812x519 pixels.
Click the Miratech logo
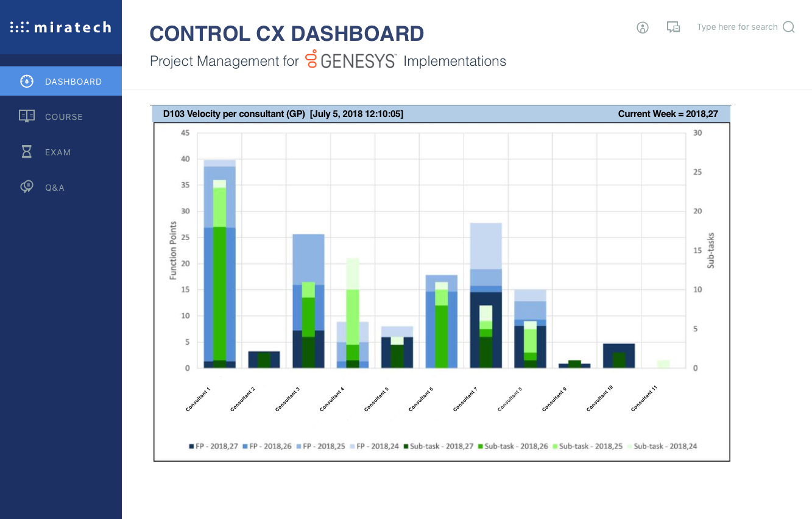point(61,27)
